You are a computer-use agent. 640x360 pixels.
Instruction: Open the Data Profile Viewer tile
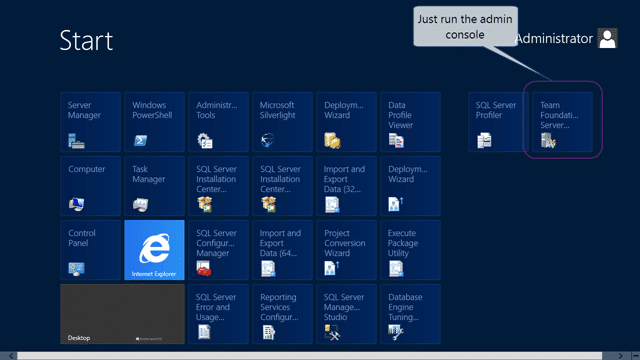411,122
